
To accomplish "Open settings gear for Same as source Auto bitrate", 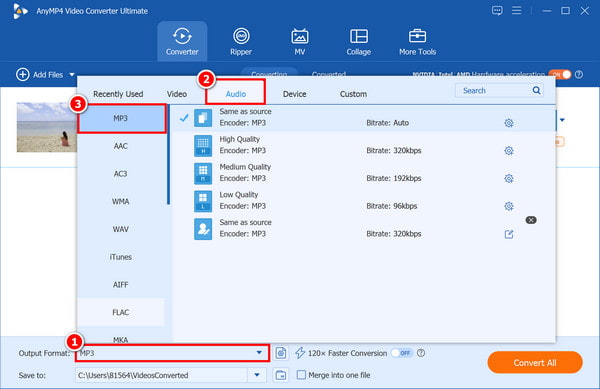I will [509, 123].
